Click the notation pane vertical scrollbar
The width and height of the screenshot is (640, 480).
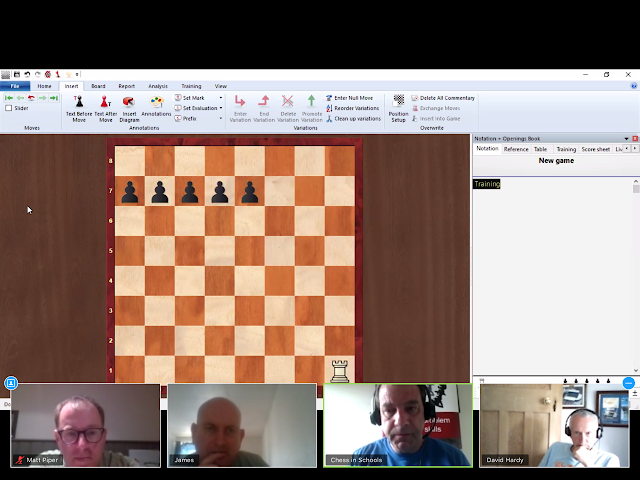[636, 276]
